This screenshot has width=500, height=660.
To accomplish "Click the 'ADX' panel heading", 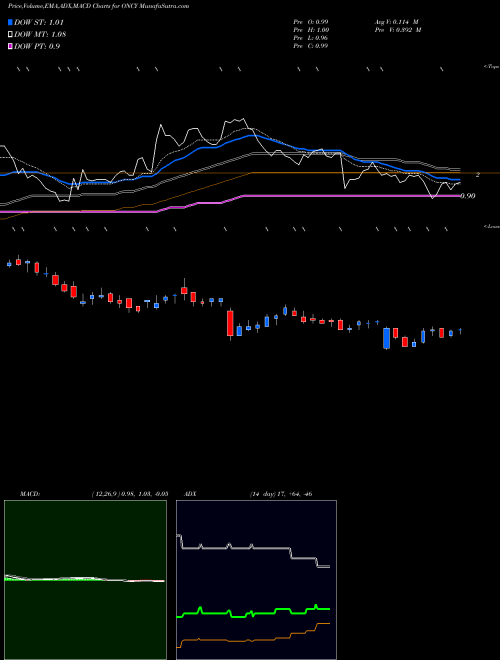I will pos(190,494).
